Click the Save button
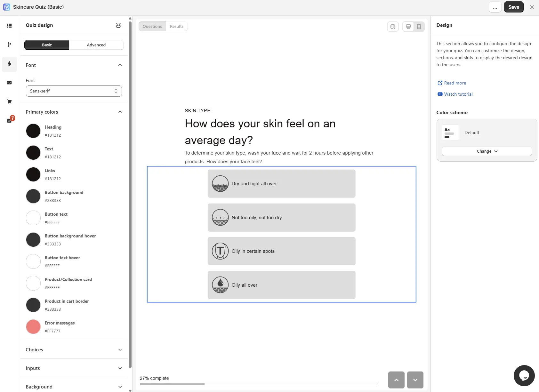This screenshot has width=539, height=392. coord(514,7)
